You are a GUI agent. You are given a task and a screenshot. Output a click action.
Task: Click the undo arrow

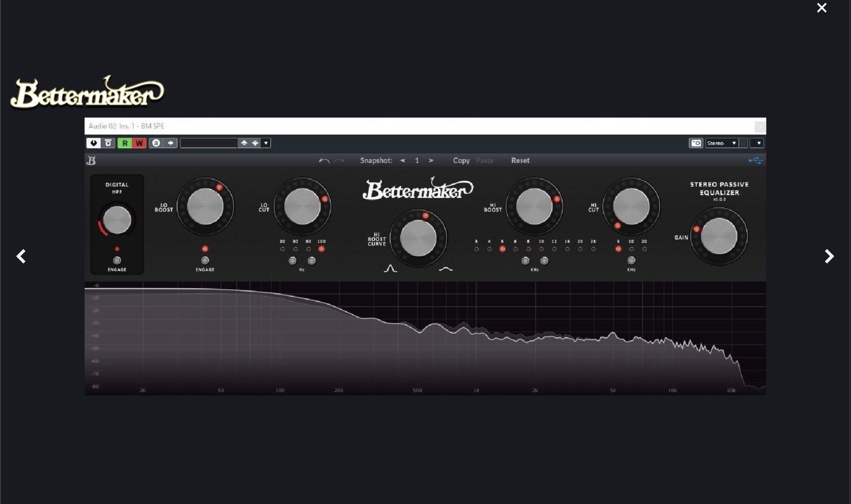324,161
